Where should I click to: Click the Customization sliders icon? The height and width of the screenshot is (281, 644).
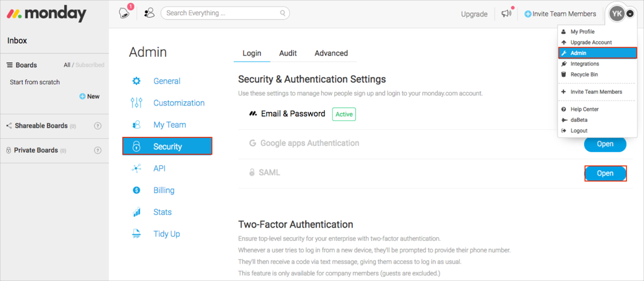(137, 103)
